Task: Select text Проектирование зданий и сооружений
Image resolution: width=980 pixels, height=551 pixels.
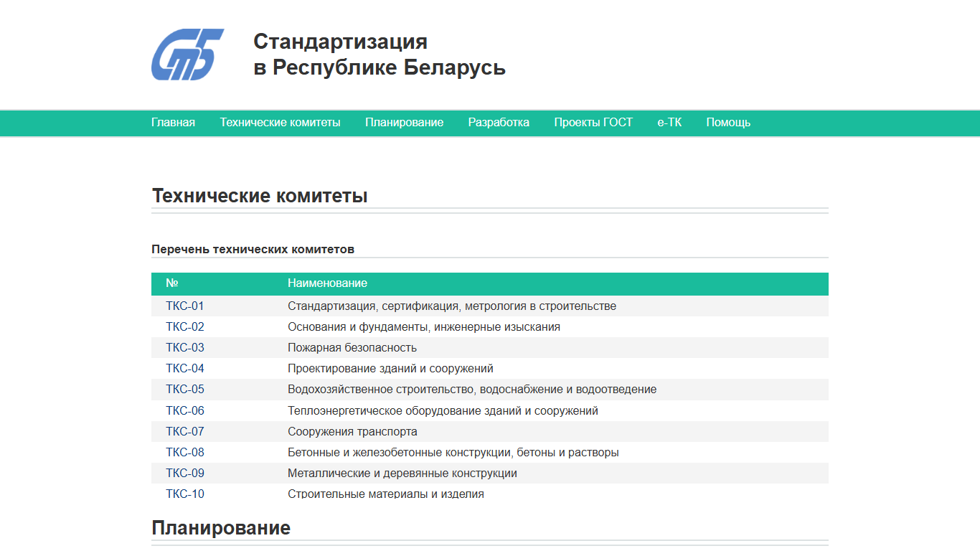Action: [x=390, y=368]
